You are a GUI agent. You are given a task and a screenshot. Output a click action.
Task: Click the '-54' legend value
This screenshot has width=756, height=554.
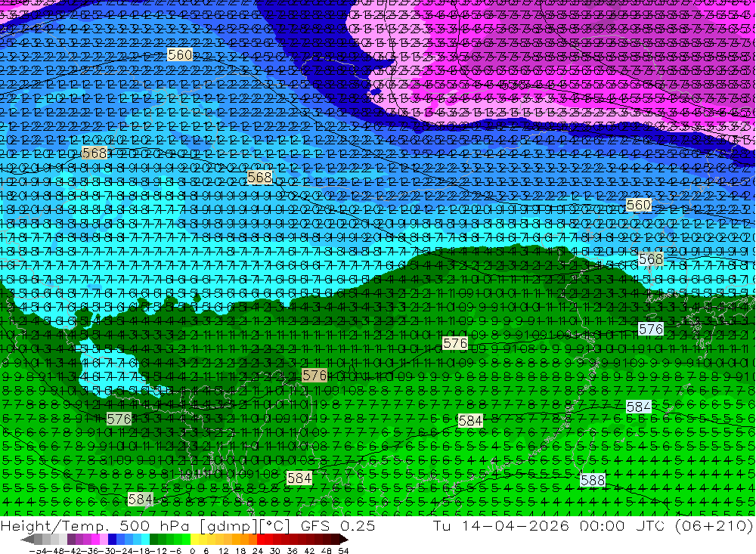pos(38,551)
